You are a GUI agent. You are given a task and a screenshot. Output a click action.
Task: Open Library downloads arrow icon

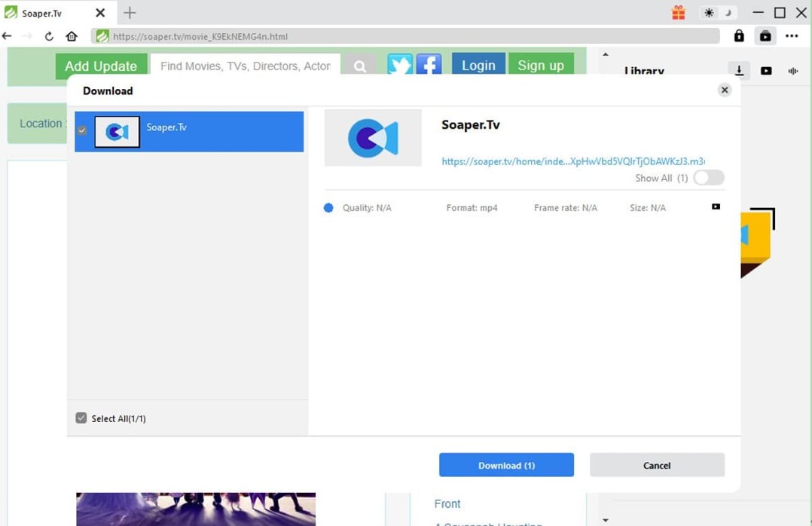click(739, 71)
